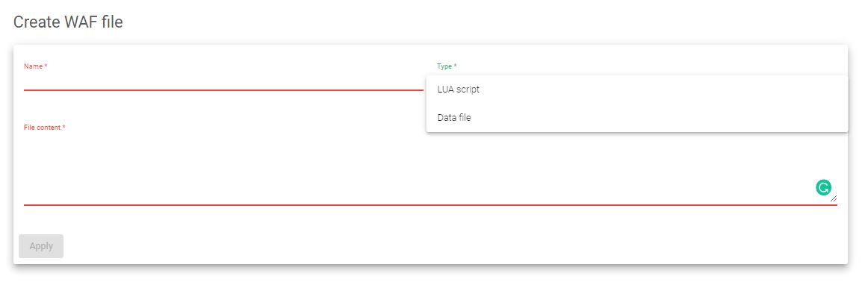The height and width of the screenshot is (282, 868).
Task: Click the asterisk after File content
Action: (63, 127)
